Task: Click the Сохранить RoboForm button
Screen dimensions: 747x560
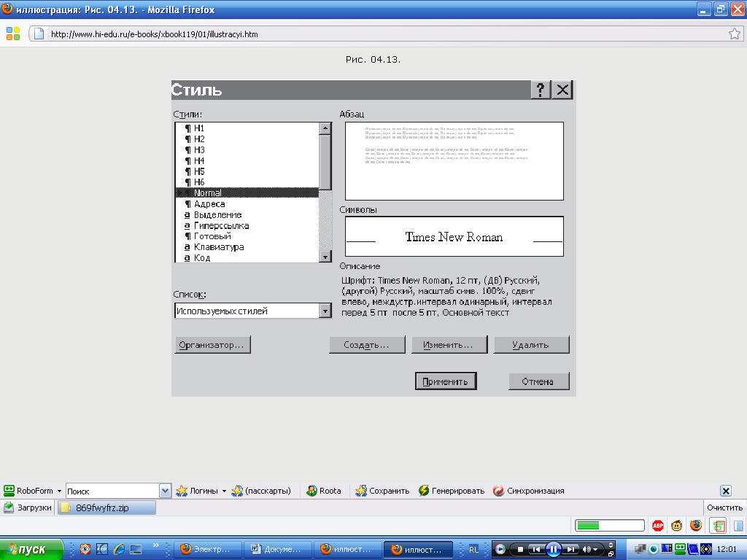Action: coord(382,491)
